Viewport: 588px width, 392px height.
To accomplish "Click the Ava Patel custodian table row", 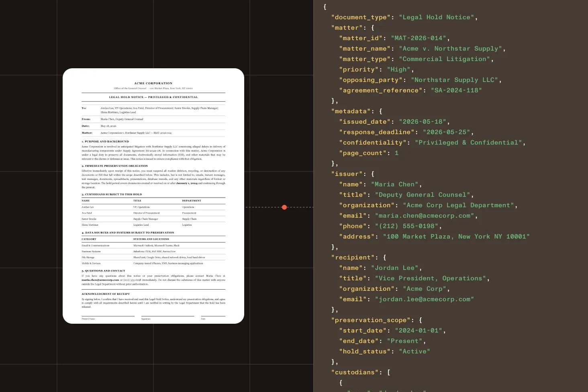I will pyautogui.click(x=153, y=213).
